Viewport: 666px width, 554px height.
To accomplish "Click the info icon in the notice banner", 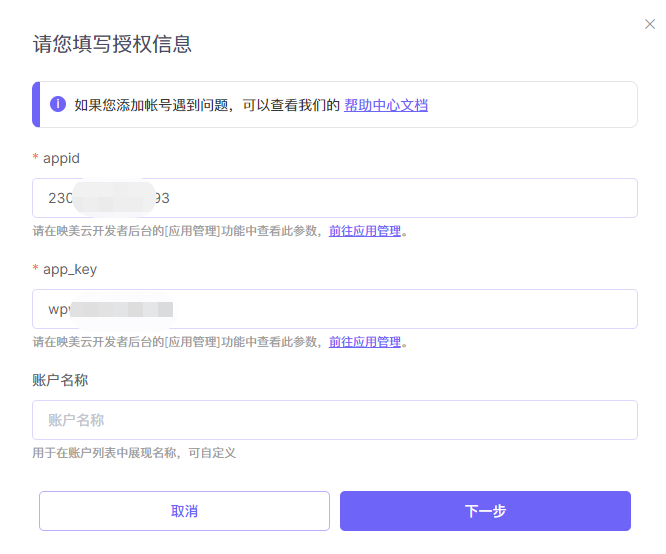I will tap(58, 104).
